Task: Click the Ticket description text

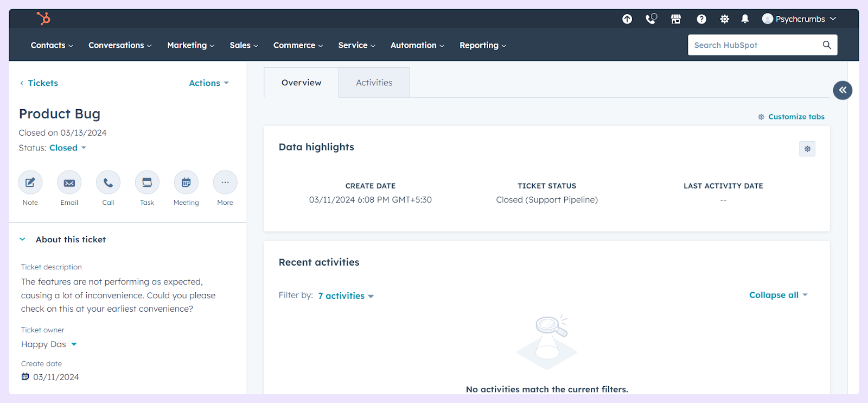Action: 118,295
